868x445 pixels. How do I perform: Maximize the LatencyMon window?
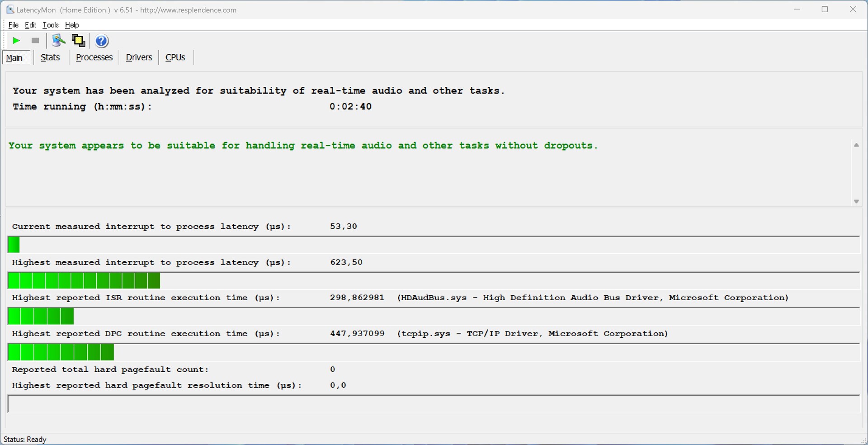pyautogui.click(x=825, y=9)
